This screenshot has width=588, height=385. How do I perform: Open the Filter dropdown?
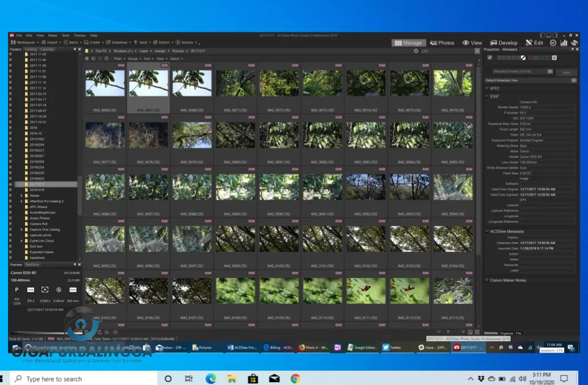(119, 59)
